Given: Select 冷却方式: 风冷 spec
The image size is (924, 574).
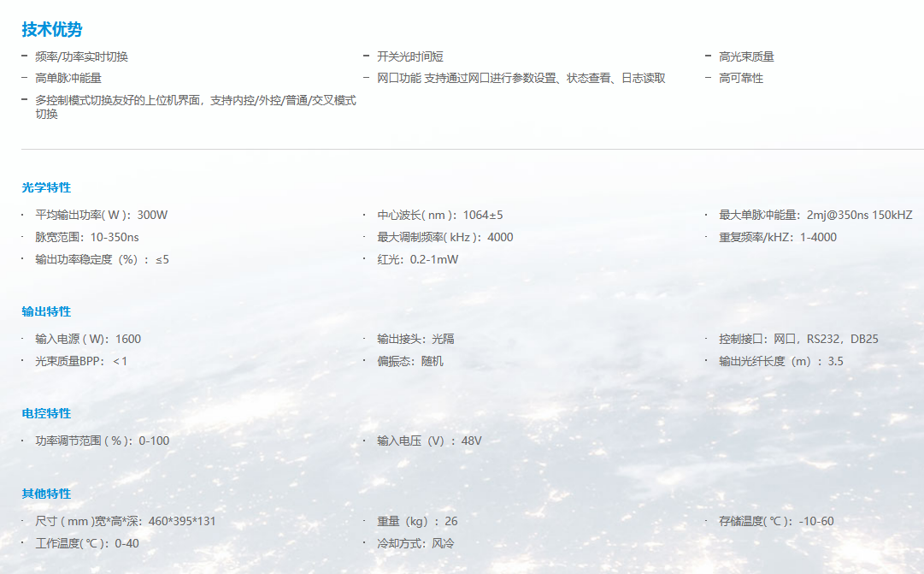Looking at the screenshot, I should click(x=415, y=543).
